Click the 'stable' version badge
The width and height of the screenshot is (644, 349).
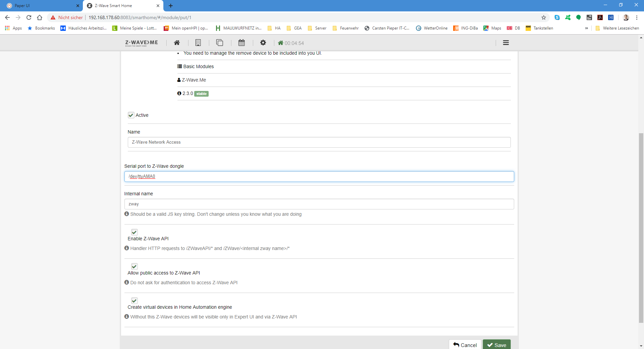[201, 94]
